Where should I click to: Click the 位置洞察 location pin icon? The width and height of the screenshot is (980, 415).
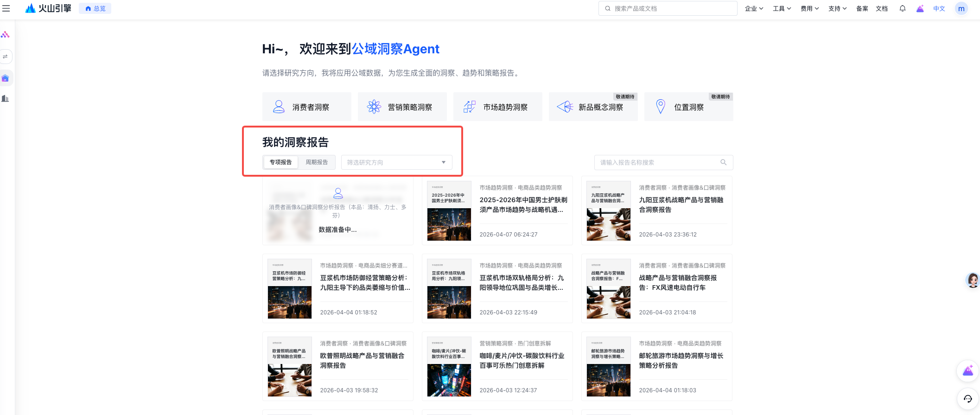point(661,107)
